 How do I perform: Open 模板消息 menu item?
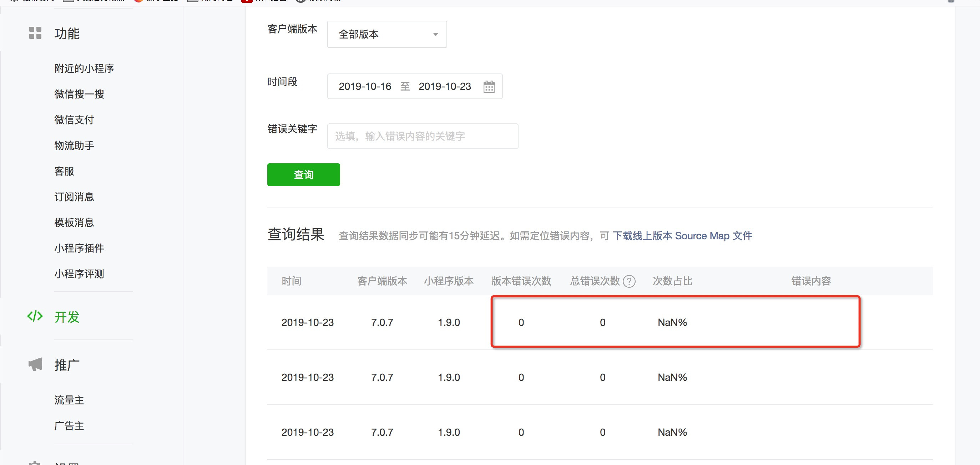[74, 223]
